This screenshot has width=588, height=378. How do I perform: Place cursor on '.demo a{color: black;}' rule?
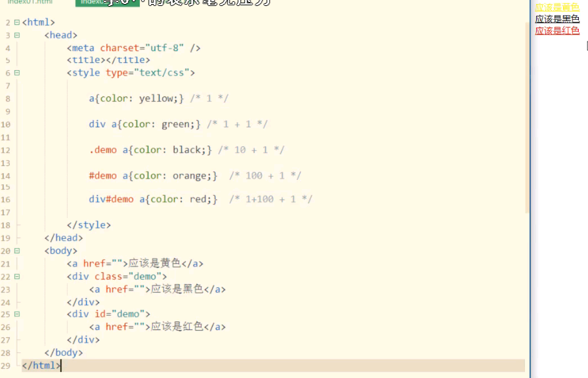pos(150,150)
